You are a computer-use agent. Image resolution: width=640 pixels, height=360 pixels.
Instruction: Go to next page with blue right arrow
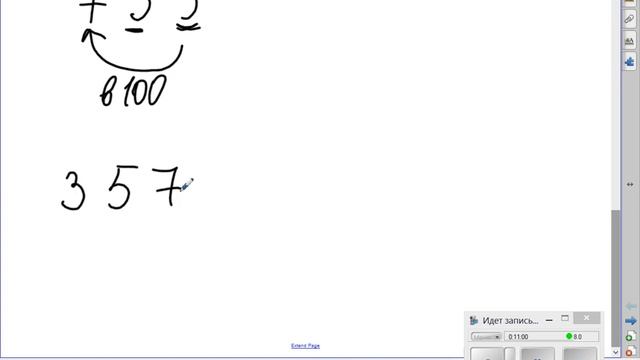coord(631,321)
